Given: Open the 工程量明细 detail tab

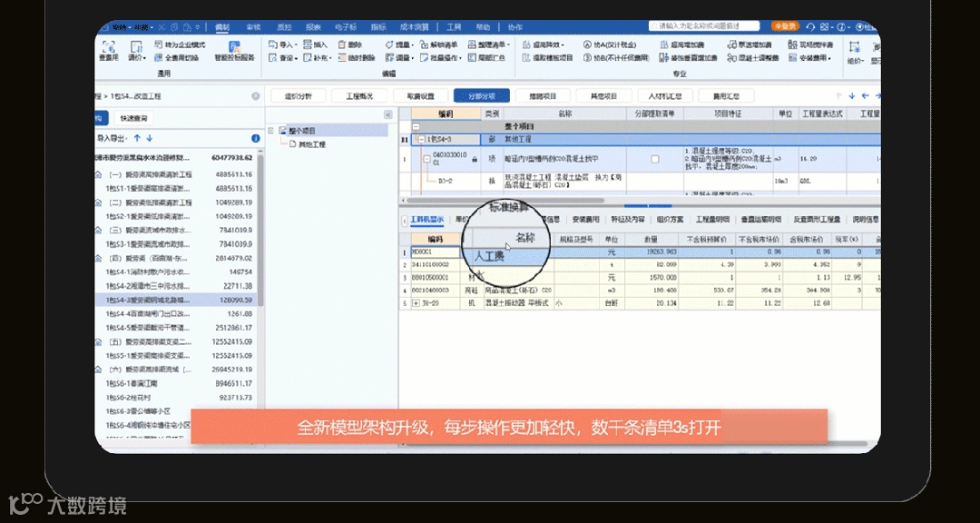Looking at the screenshot, I should click(x=712, y=220).
